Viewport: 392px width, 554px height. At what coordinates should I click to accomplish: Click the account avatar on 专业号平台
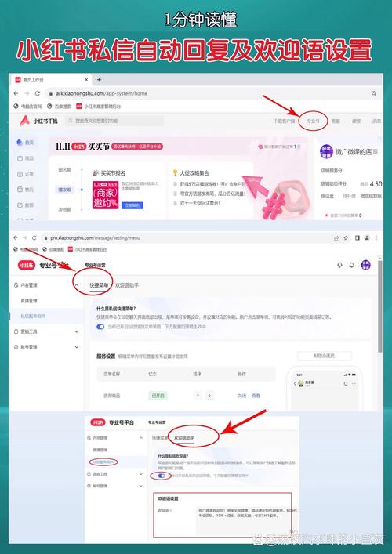click(x=366, y=265)
